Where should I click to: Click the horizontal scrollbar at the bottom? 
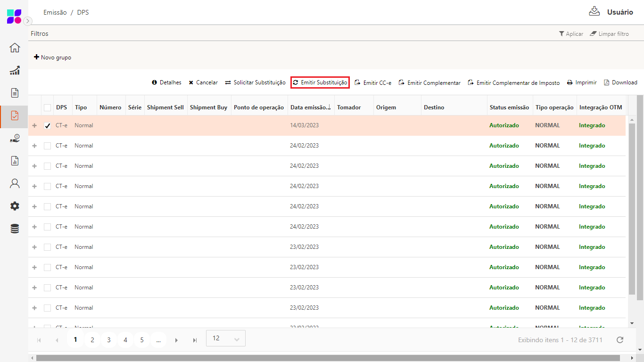pos(330,358)
